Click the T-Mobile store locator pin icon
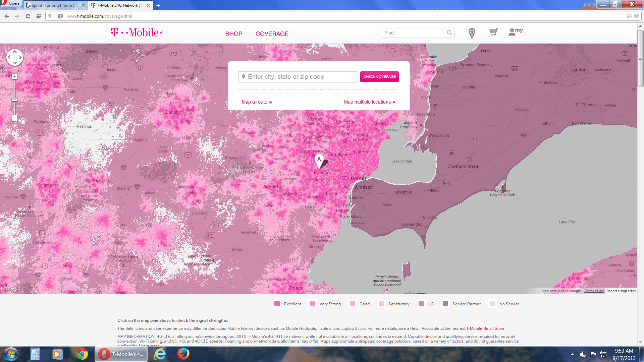Viewport: 644px width, 362px height. [x=472, y=33]
